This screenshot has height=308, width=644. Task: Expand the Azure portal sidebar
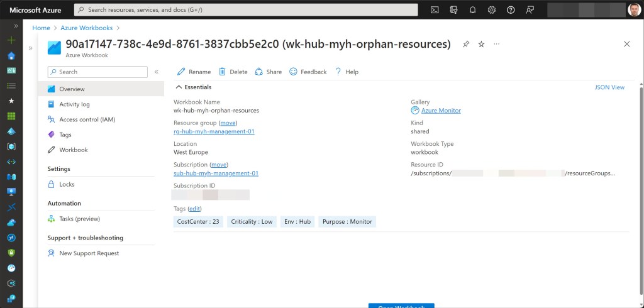(11, 26)
